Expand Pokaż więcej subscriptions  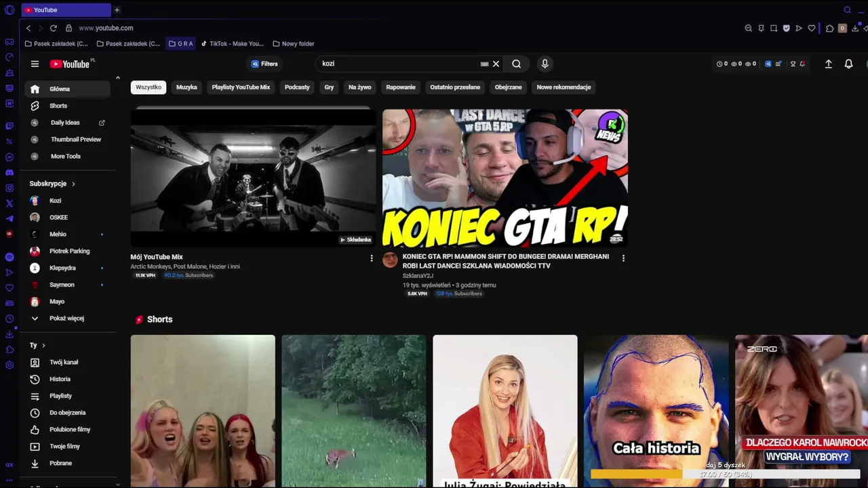coord(66,319)
